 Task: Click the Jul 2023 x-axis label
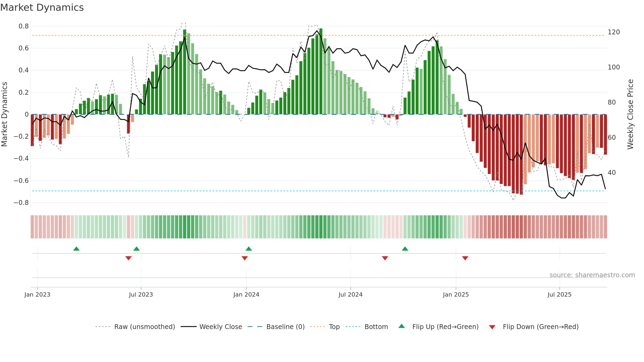(x=141, y=295)
